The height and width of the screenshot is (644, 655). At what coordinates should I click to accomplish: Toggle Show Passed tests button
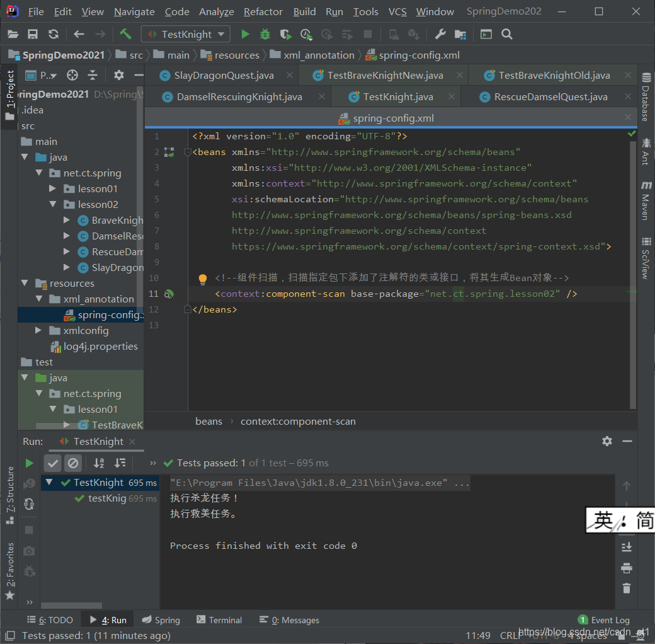pyautogui.click(x=53, y=463)
